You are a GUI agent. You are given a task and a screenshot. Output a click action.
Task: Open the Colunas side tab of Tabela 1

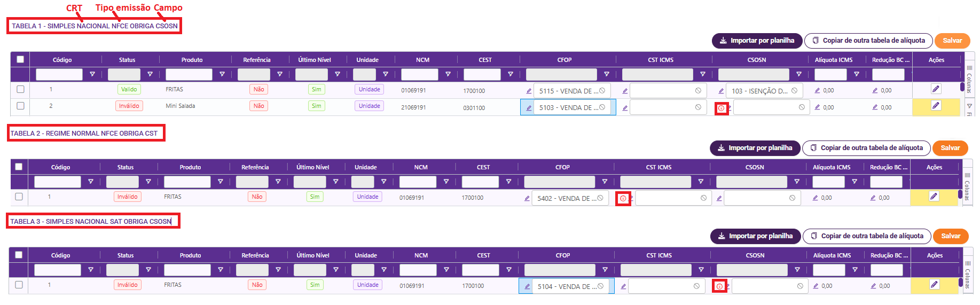(969, 80)
